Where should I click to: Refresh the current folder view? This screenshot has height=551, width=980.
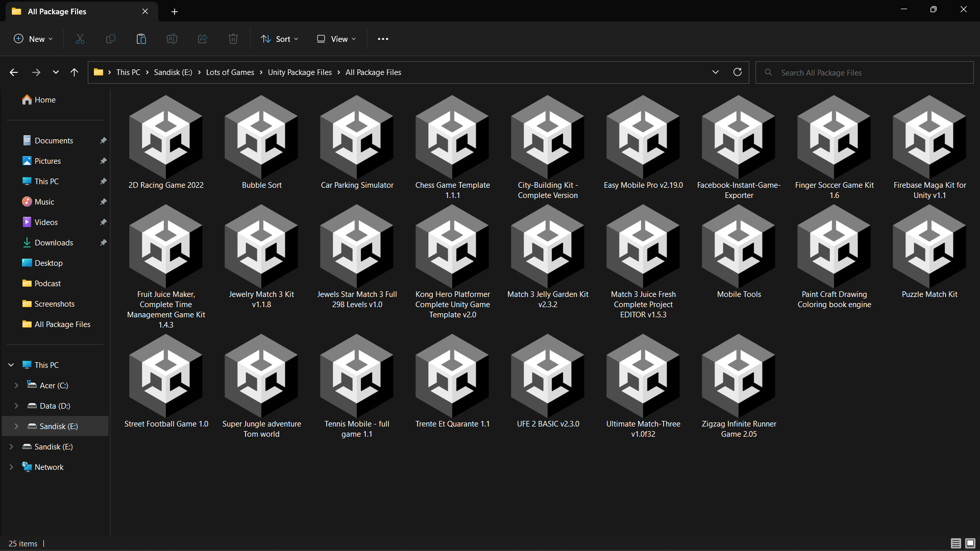click(737, 72)
